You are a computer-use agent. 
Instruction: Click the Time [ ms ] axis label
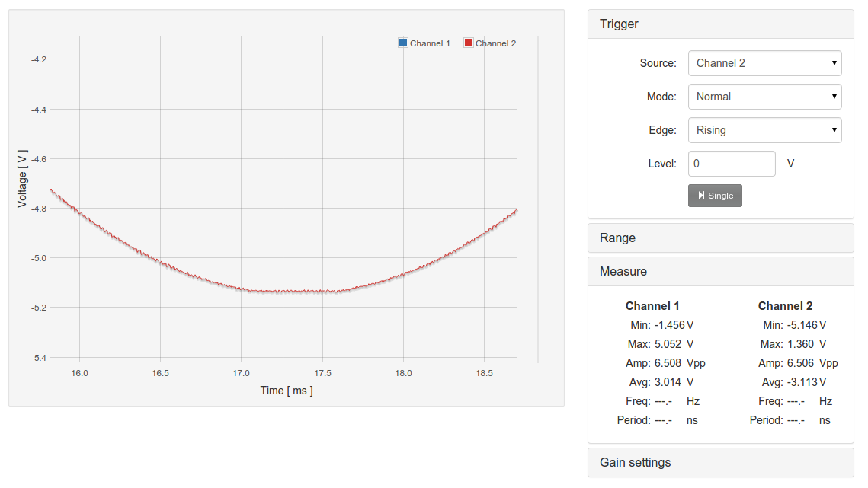point(287,391)
